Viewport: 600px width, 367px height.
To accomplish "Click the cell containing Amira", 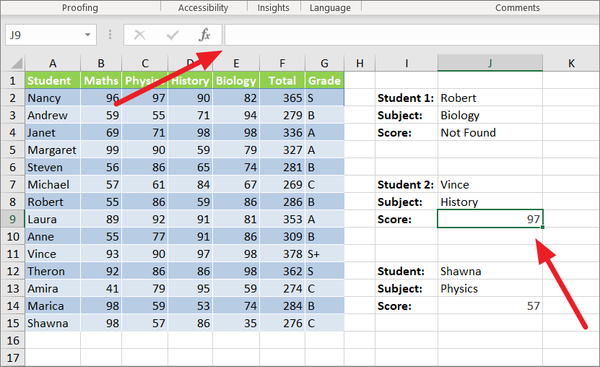I will [53, 289].
